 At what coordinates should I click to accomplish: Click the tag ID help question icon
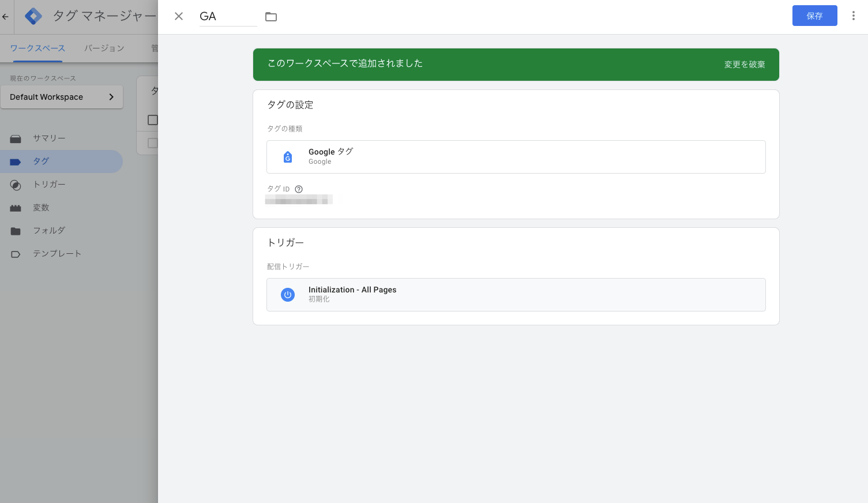299,189
